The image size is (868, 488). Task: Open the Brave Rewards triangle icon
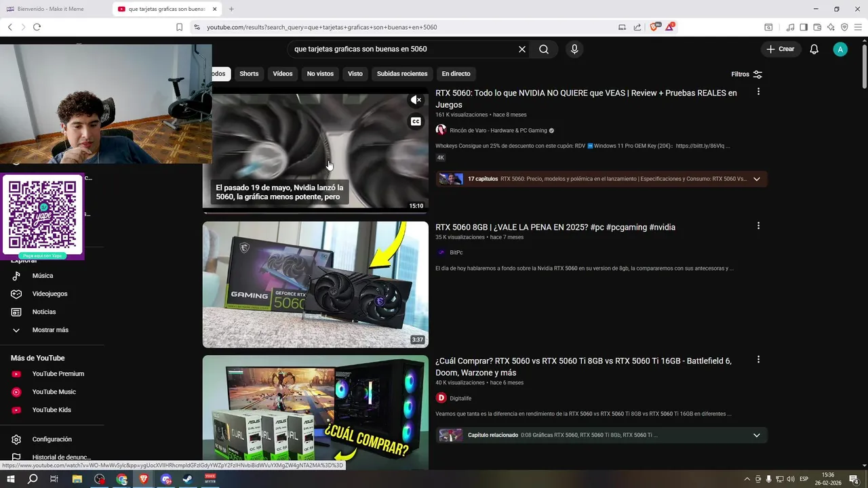[x=670, y=27]
